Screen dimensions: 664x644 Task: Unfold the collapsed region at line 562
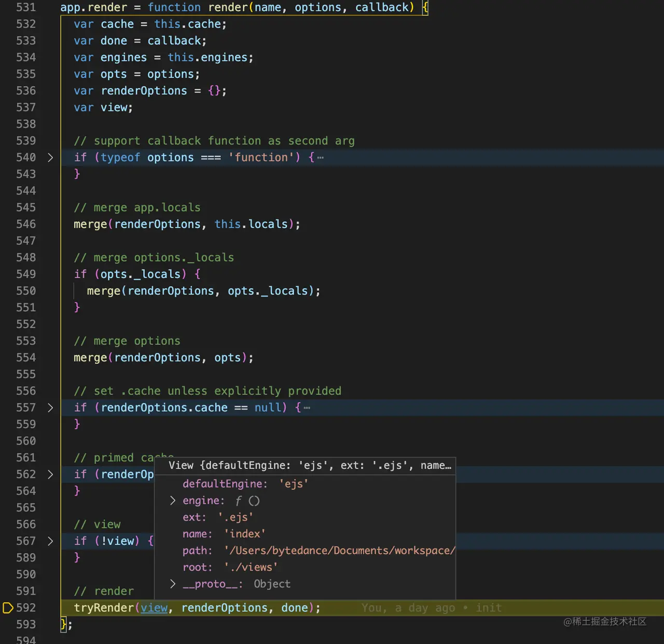click(50, 474)
